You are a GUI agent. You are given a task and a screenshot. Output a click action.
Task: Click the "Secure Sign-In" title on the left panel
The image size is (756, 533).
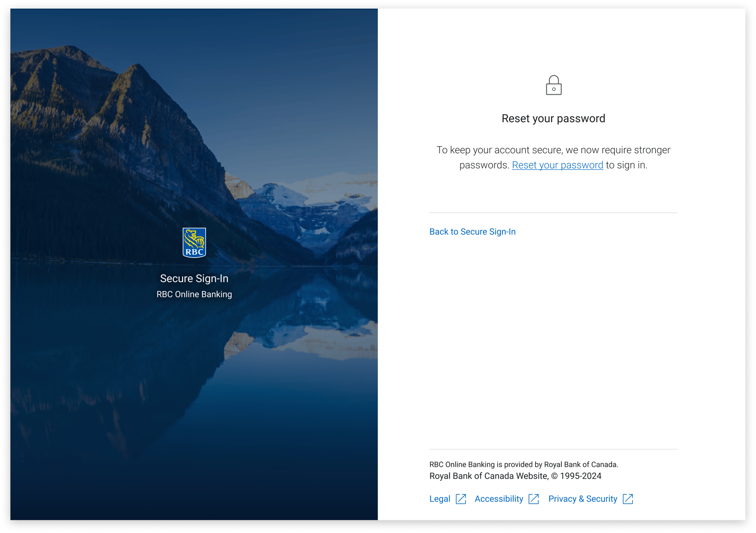pyautogui.click(x=194, y=279)
